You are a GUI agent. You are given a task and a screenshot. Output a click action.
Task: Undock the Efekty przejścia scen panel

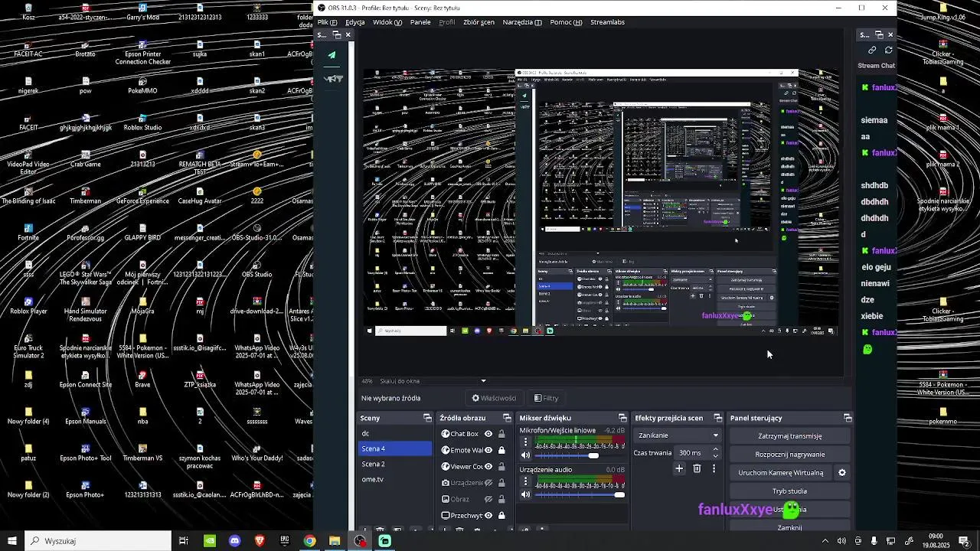[x=717, y=418]
